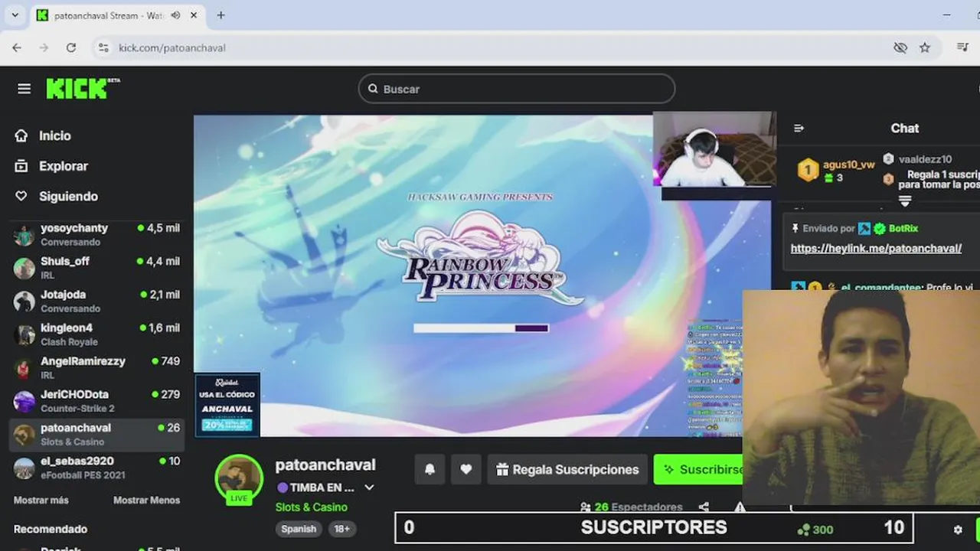
Task: Click the ANCHAVAL promo code banner
Action: [227, 405]
